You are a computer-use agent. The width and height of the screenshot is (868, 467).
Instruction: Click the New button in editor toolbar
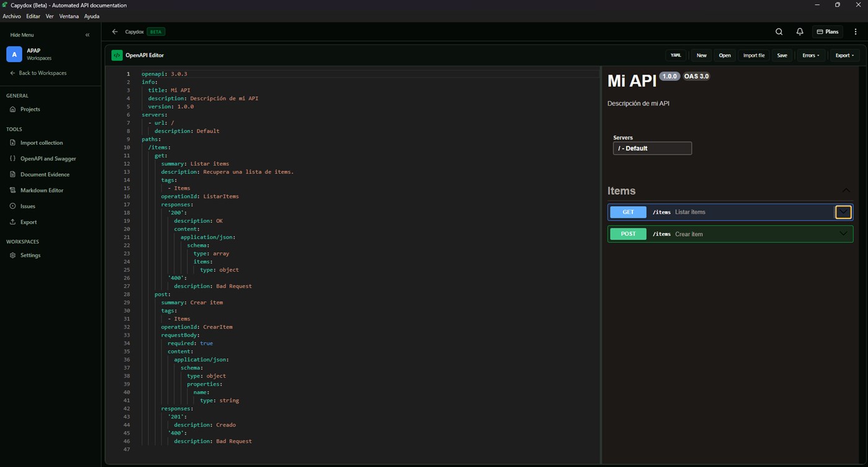(701, 55)
